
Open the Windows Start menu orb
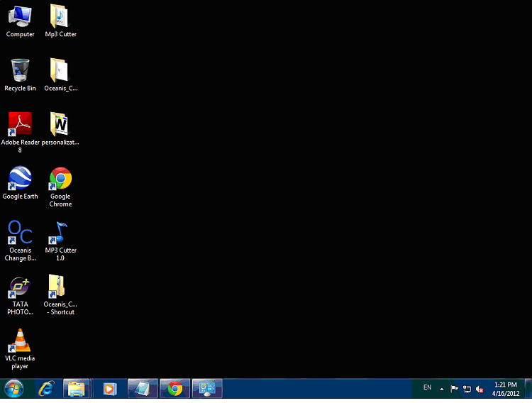coord(14,388)
